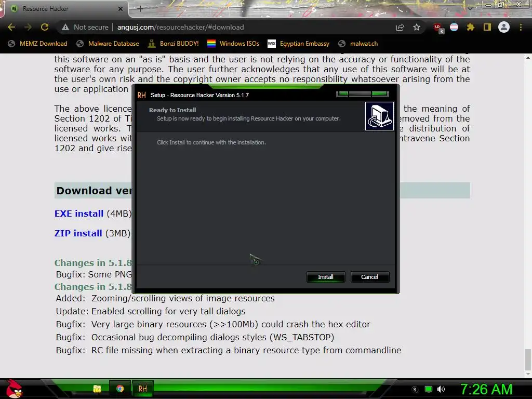
Task: Share this page icon
Action: (x=400, y=27)
